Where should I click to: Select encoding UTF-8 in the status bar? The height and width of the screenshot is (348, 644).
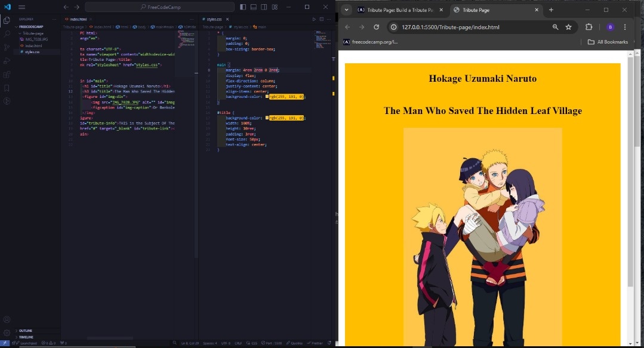coord(226,343)
